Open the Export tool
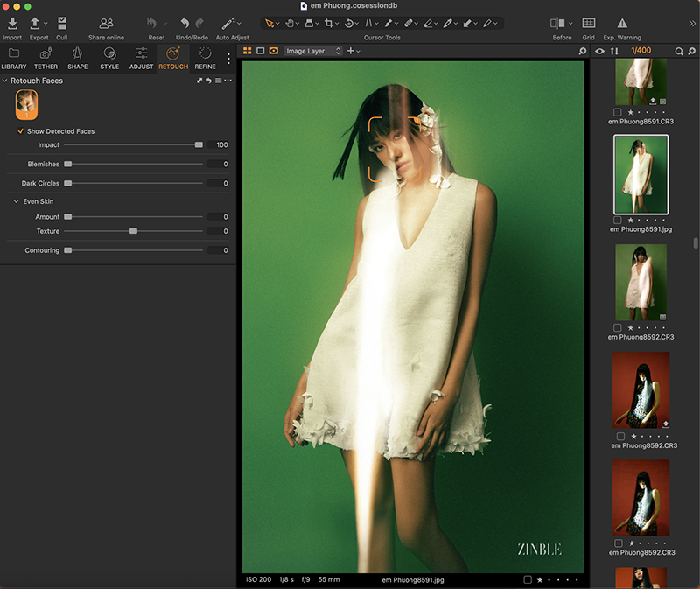Image resolution: width=700 pixels, height=589 pixels. [x=35, y=24]
